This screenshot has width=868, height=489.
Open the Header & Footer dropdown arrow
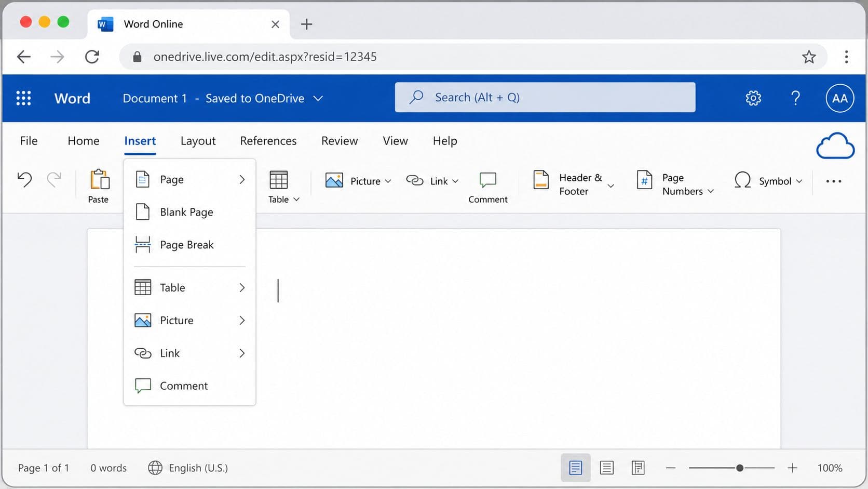tap(611, 186)
